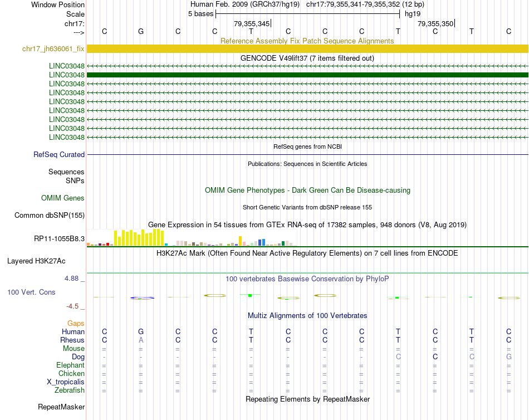Click the RepeatMasker track label
Viewport: 529px width, 420px height.
tap(61, 407)
